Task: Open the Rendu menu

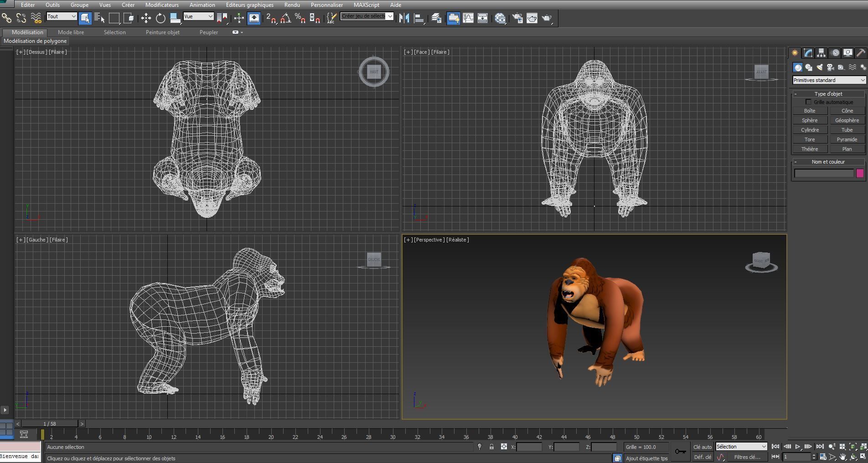Action: pyautogui.click(x=292, y=5)
